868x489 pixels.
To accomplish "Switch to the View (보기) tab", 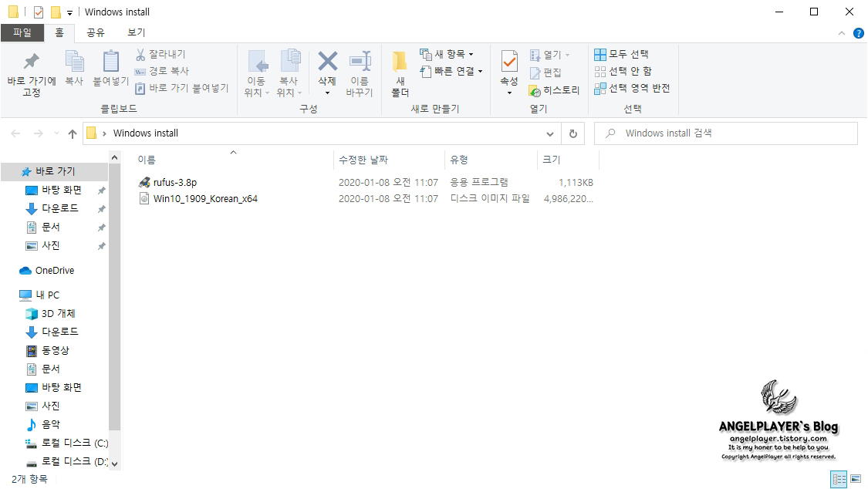I will point(136,32).
